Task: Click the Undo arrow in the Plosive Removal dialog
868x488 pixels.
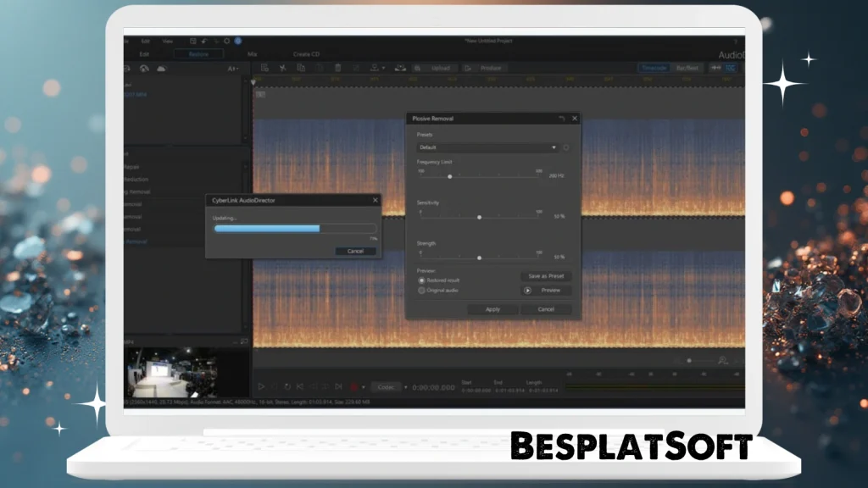Action: pyautogui.click(x=562, y=119)
